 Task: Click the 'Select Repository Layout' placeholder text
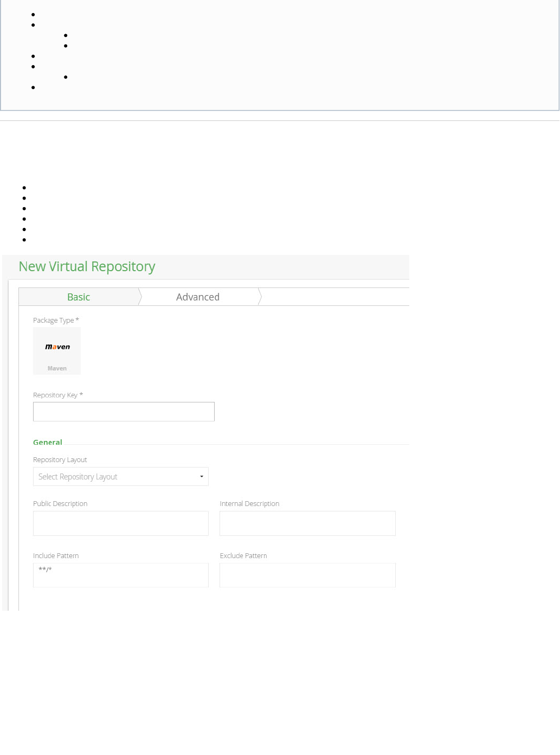click(x=78, y=477)
